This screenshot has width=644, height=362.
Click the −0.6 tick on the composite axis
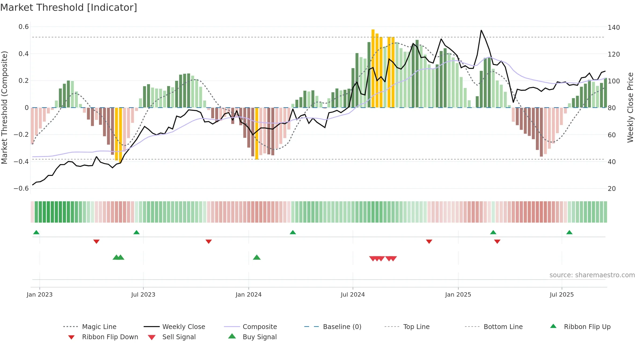(21, 188)
